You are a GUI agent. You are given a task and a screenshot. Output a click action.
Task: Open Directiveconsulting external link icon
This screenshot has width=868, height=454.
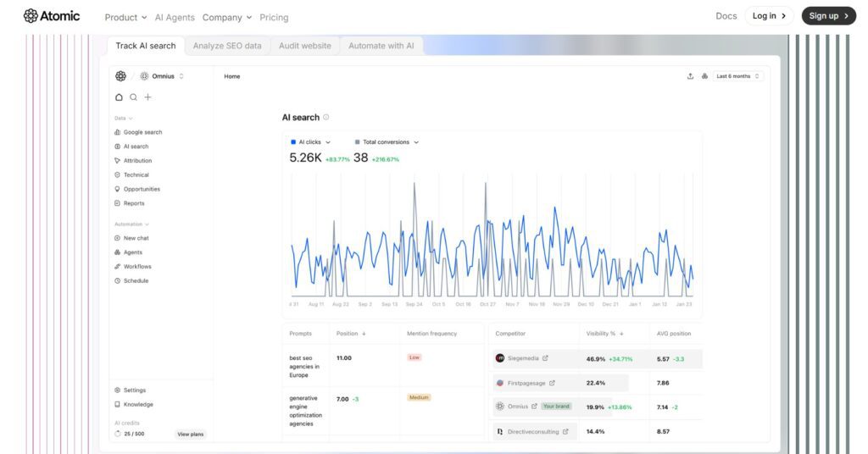(565, 432)
